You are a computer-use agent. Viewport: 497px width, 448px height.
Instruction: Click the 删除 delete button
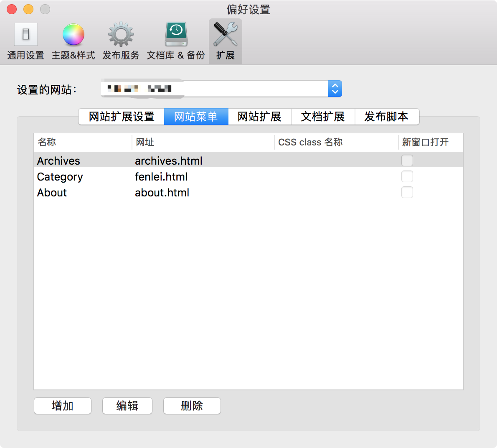pos(192,406)
